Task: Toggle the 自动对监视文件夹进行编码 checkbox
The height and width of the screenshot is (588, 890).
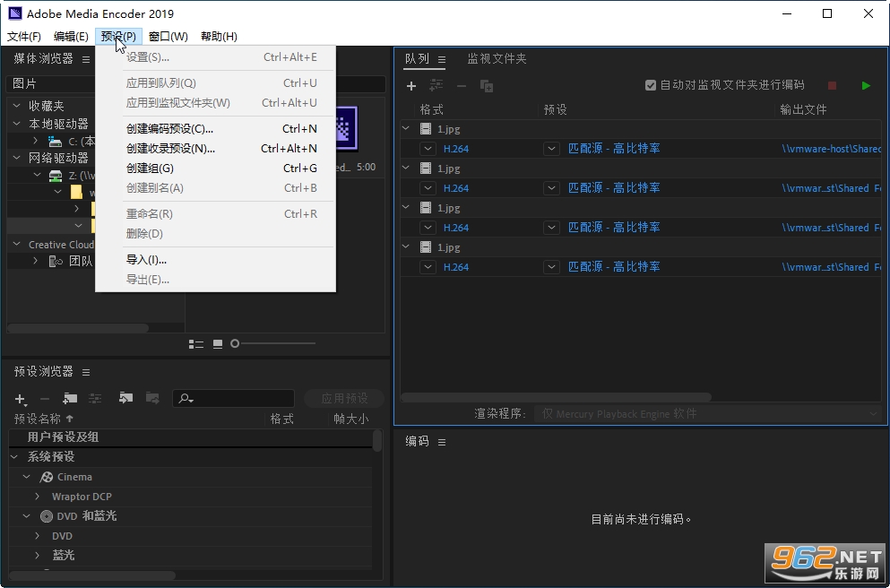Action: pos(651,85)
